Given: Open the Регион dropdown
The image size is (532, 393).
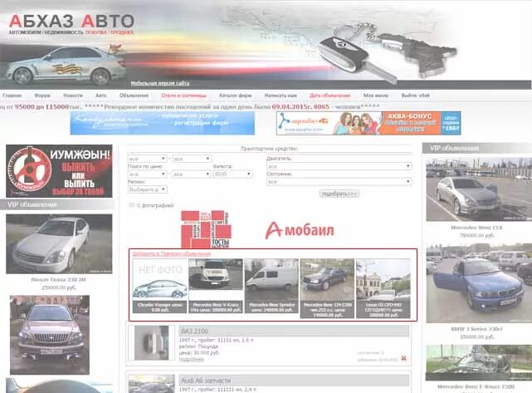Looking at the screenshot, I should [147, 189].
